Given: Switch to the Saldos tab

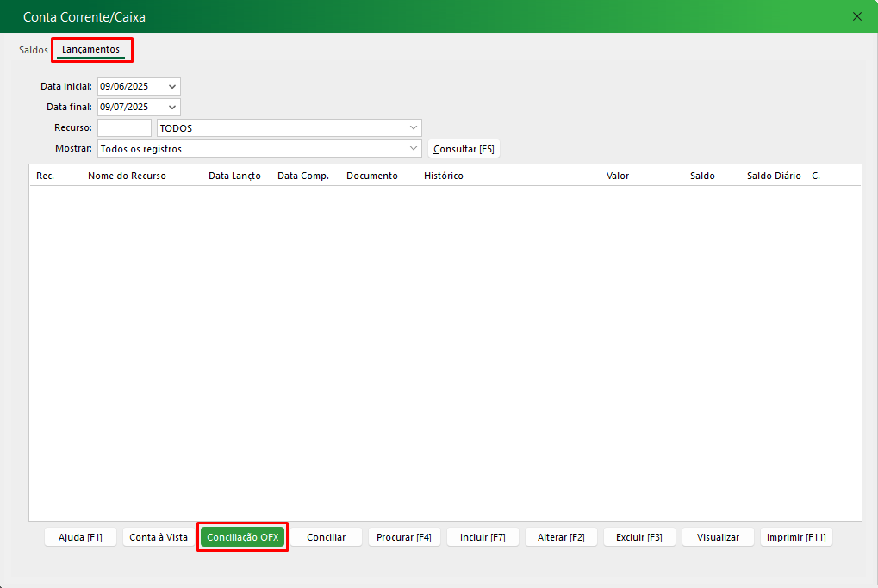Looking at the screenshot, I should [34, 50].
